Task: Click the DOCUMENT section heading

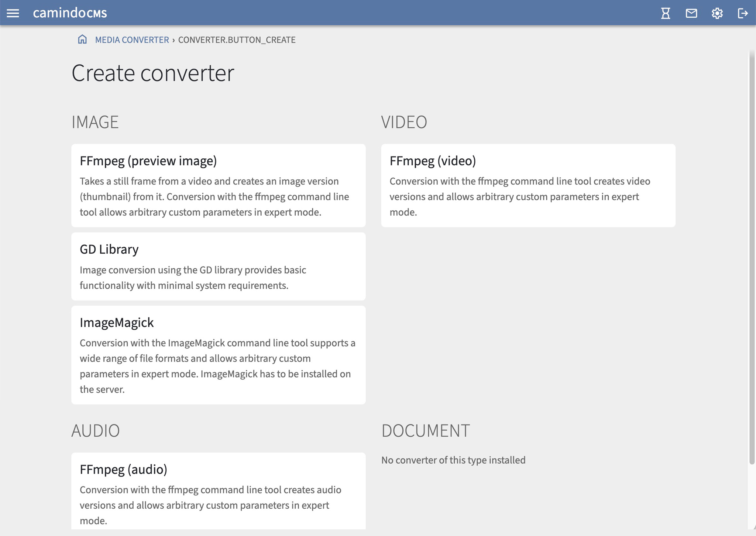Action: coord(426,430)
